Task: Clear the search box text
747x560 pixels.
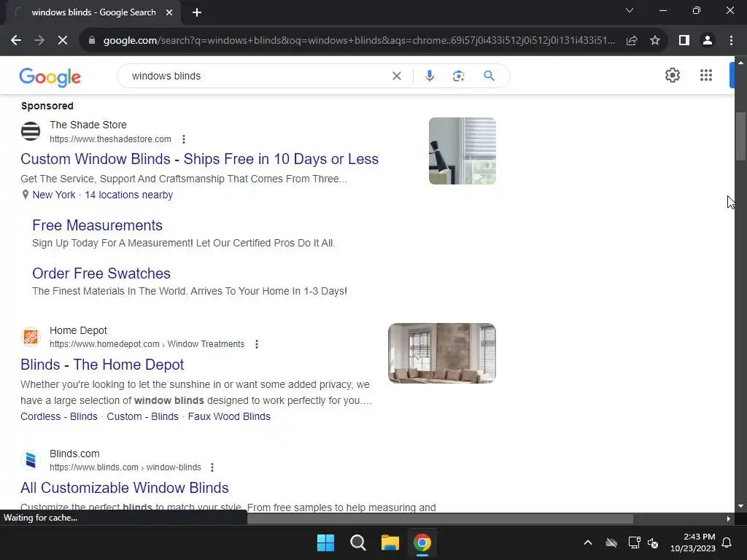Action: [396, 76]
